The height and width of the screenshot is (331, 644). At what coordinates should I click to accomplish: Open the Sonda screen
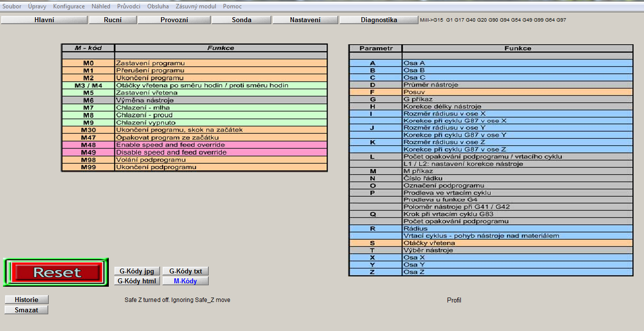pos(242,20)
